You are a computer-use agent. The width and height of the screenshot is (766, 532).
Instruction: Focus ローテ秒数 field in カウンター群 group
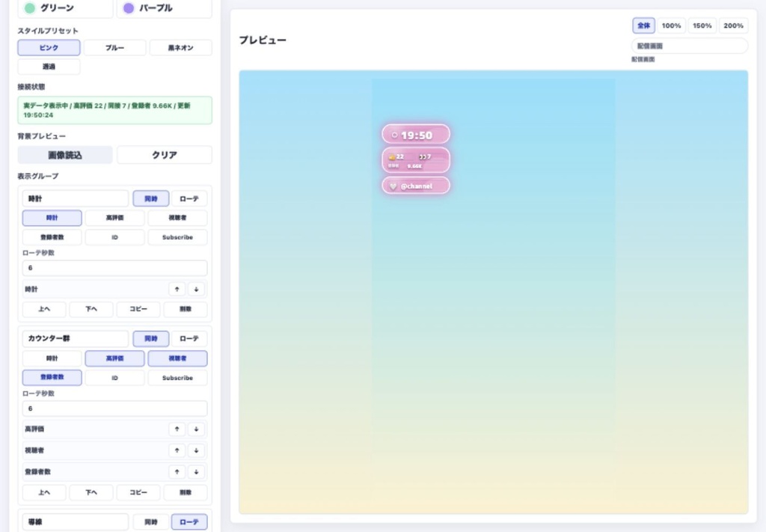click(114, 409)
